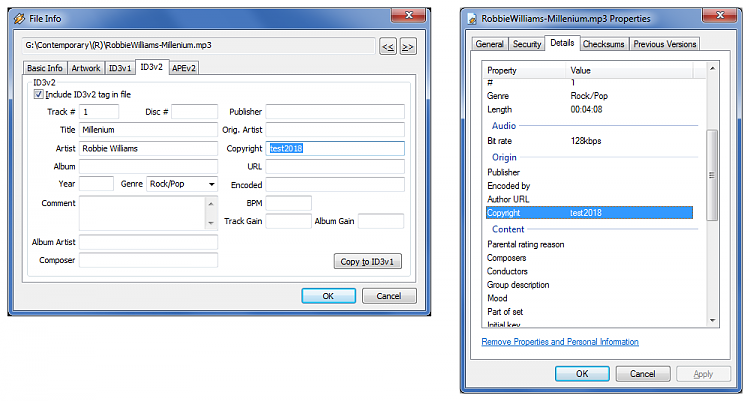Select the Conductors row
The image size is (750, 401).
click(x=589, y=271)
